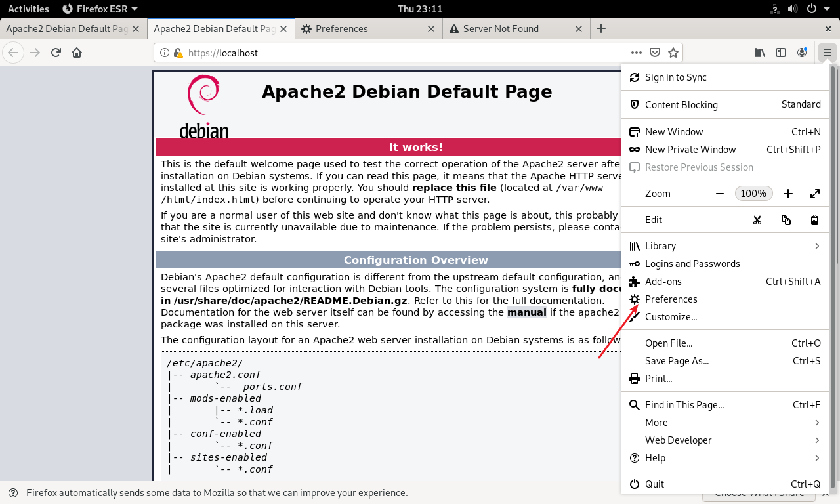Image resolution: width=840 pixels, height=504 pixels.
Task: Click the network status icon in top bar
Action: click(774, 9)
